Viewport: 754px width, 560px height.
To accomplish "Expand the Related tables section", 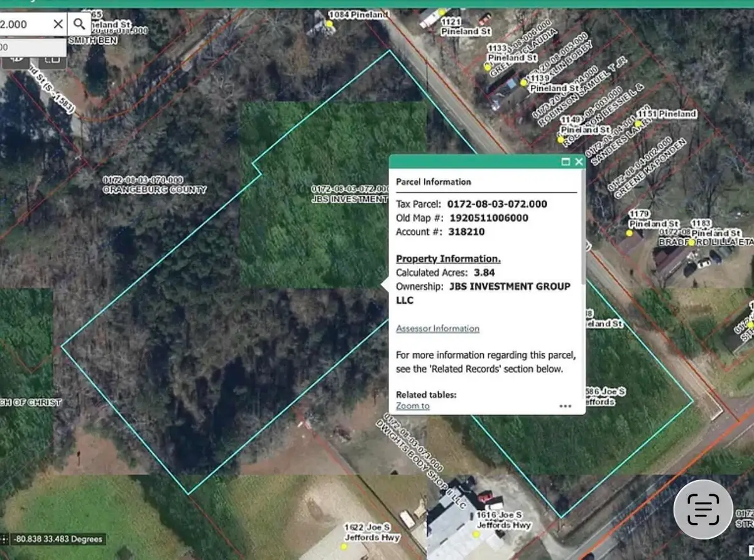I will (x=426, y=394).
